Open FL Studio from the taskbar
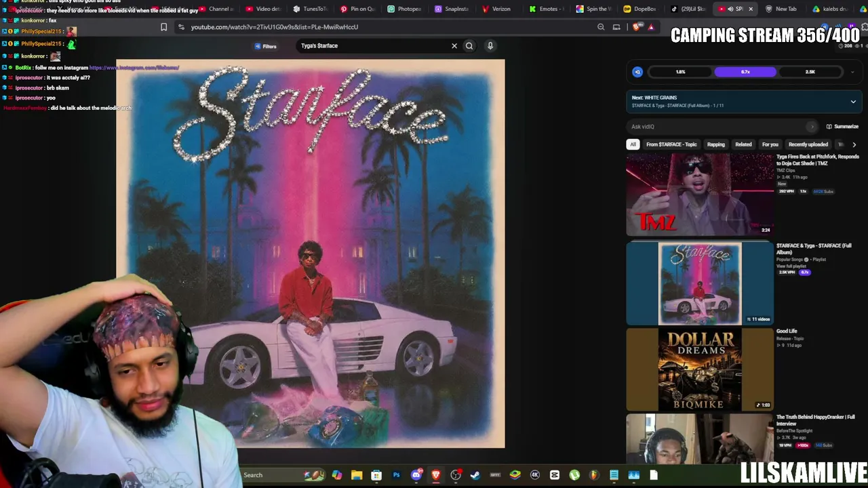The width and height of the screenshot is (868, 488). (x=594, y=475)
